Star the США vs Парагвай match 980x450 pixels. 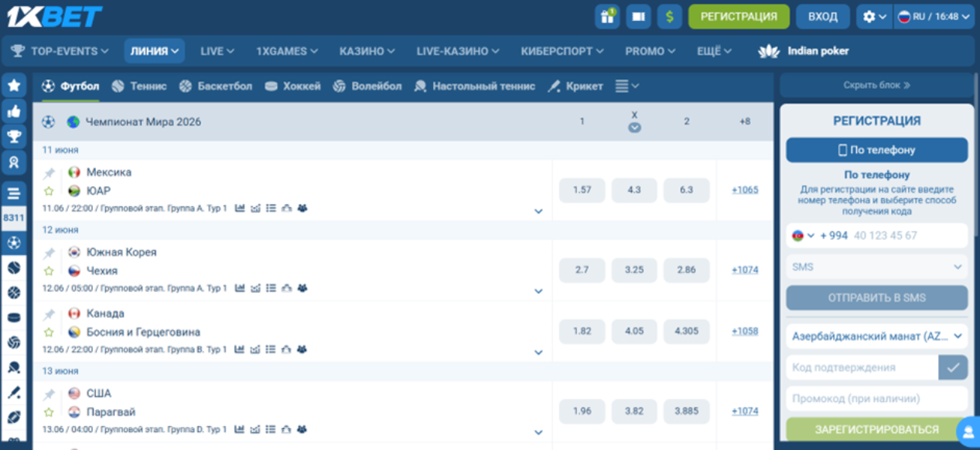(49, 411)
